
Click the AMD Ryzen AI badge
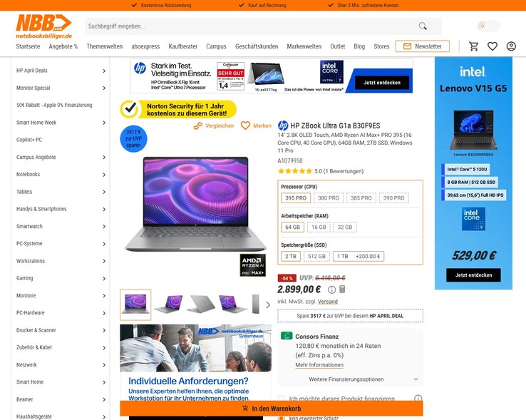[252, 265]
